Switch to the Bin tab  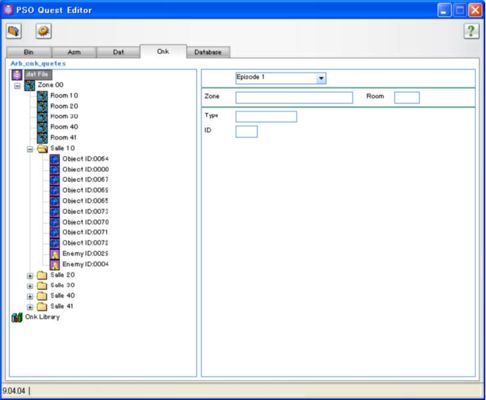pos(29,52)
